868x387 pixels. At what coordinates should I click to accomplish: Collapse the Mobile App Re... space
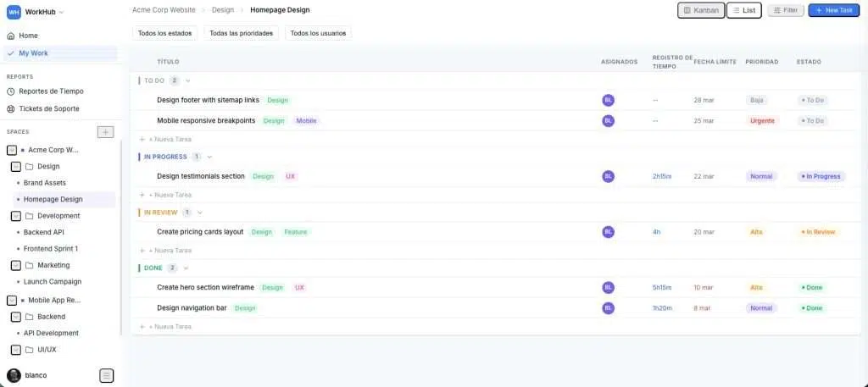[x=12, y=301]
